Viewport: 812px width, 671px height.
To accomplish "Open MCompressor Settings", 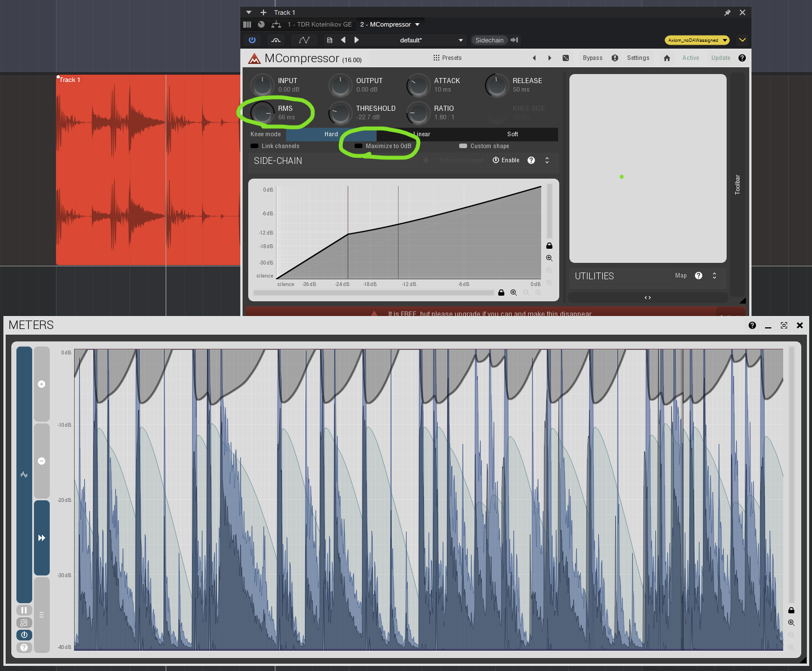I will pos(638,58).
